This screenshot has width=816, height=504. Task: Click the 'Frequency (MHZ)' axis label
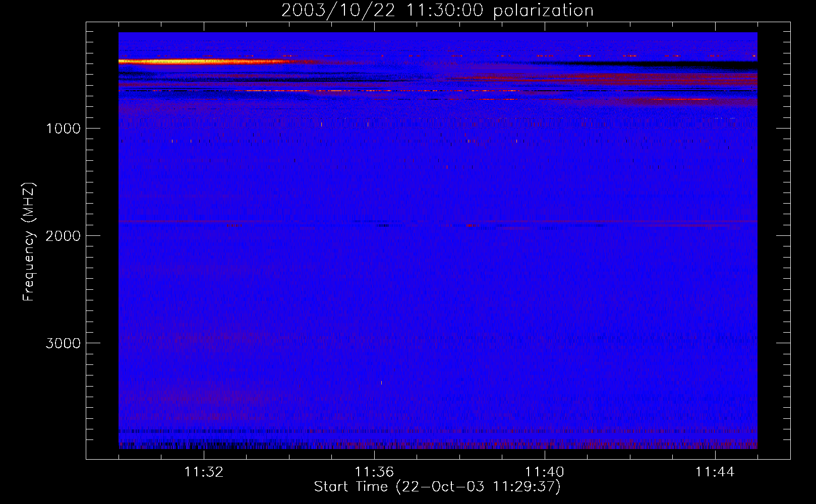[29, 241]
